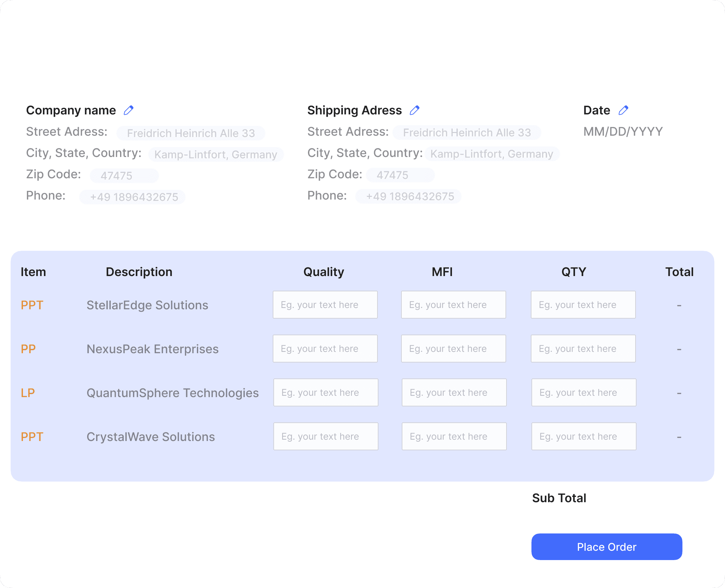Click QTY input for CrystalWave Solutions

pyautogui.click(x=583, y=436)
